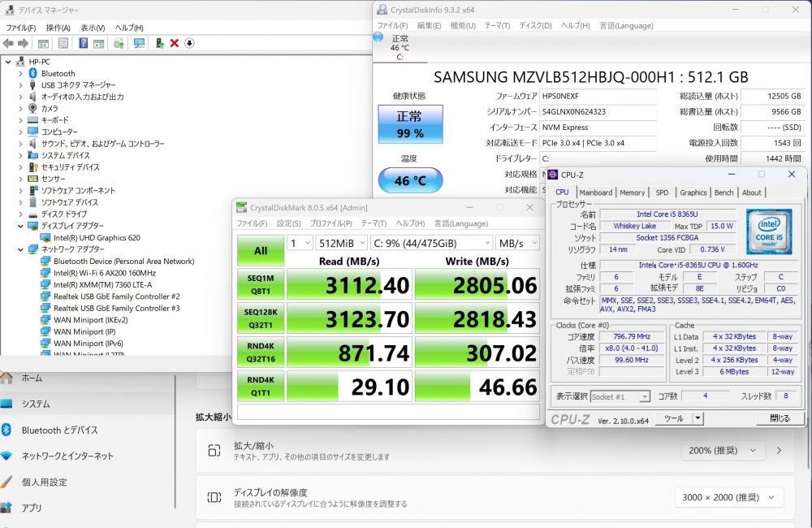
Task: Open the 表示(V) menu in Device Manager
Action: click(x=93, y=28)
